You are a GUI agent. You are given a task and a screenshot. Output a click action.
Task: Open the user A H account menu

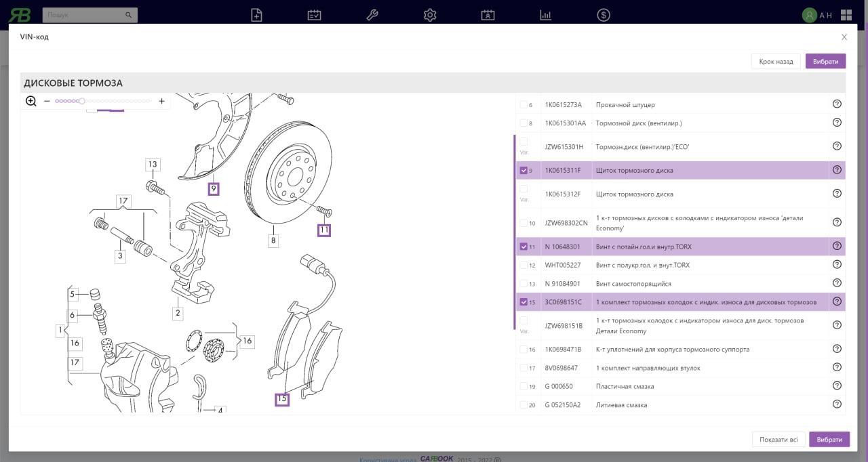[x=816, y=15]
